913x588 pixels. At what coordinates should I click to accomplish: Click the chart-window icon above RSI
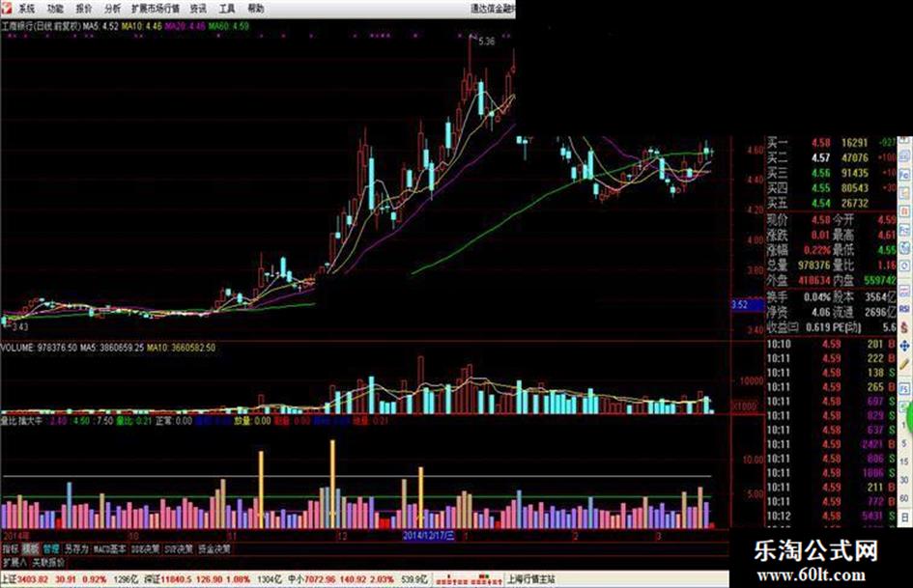(904, 293)
